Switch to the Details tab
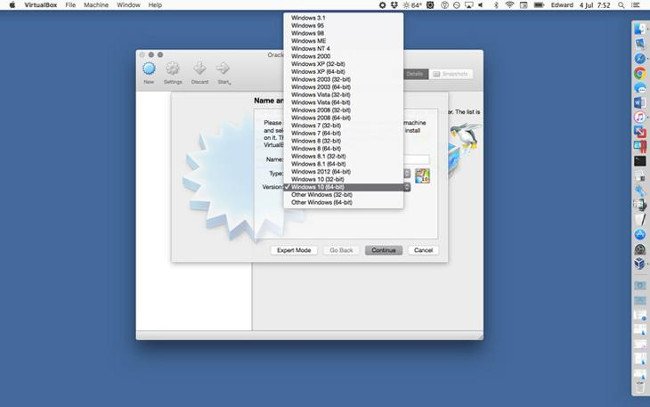650x407 pixels. [415, 74]
